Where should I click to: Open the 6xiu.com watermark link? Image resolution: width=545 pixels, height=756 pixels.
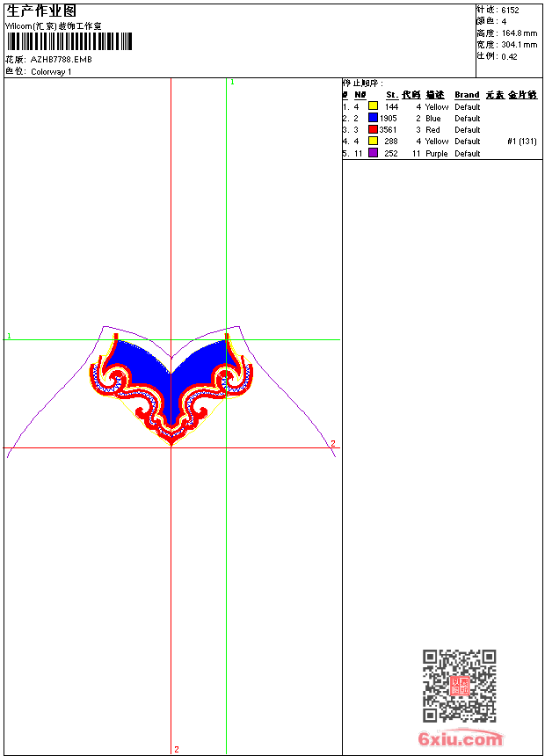(x=460, y=739)
